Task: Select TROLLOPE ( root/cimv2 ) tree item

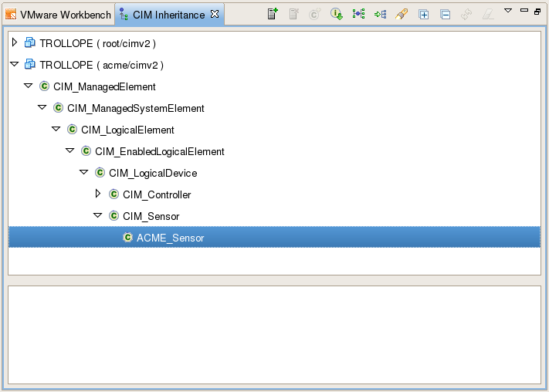Action: pos(98,43)
